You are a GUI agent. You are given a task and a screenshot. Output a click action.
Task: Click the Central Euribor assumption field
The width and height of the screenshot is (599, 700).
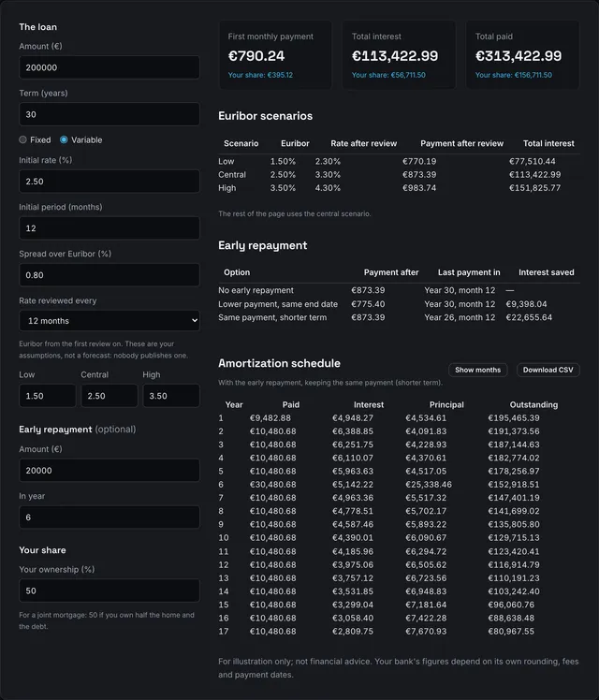point(110,396)
